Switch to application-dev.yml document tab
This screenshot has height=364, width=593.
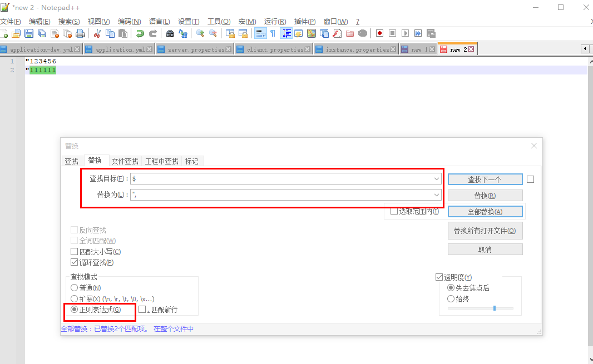pos(41,49)
